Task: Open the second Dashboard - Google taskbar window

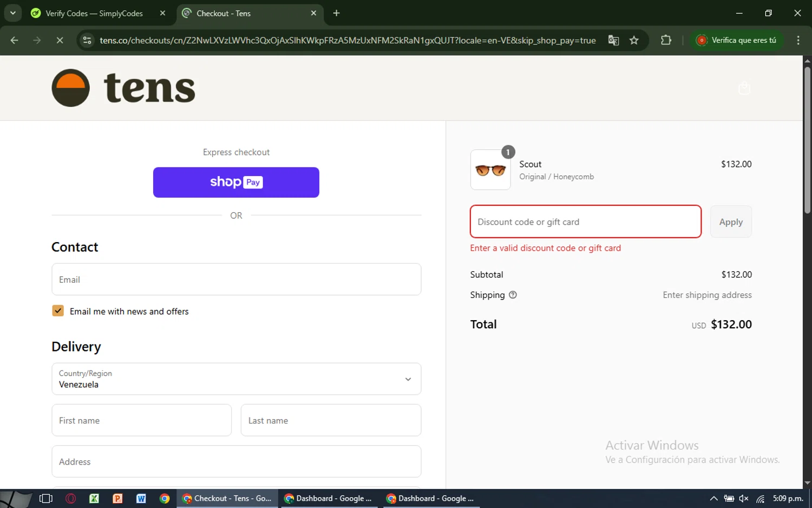Action: (x=431, y=498)
